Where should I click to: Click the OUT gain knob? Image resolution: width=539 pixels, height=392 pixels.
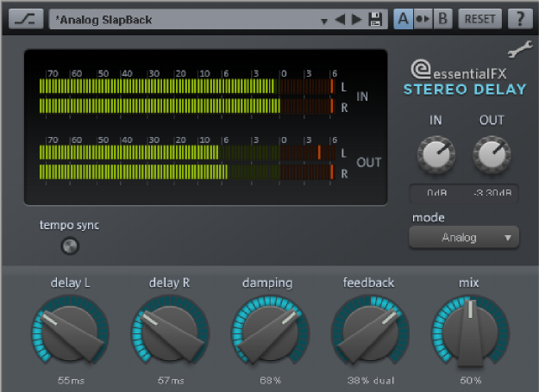(492, 154)
